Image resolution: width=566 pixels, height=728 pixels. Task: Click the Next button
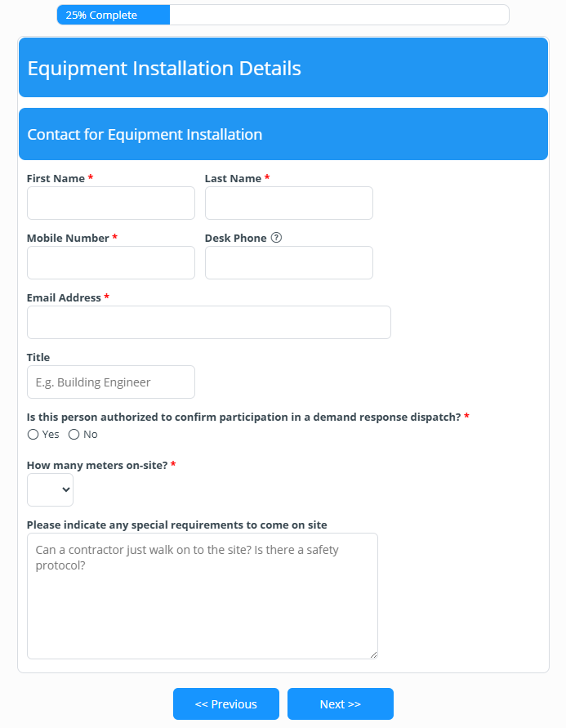340,703
